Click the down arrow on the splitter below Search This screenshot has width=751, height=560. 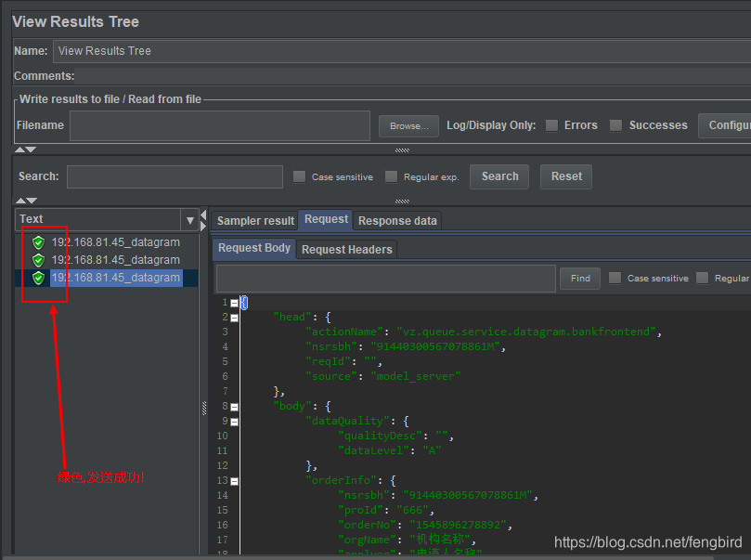(32, 201)
